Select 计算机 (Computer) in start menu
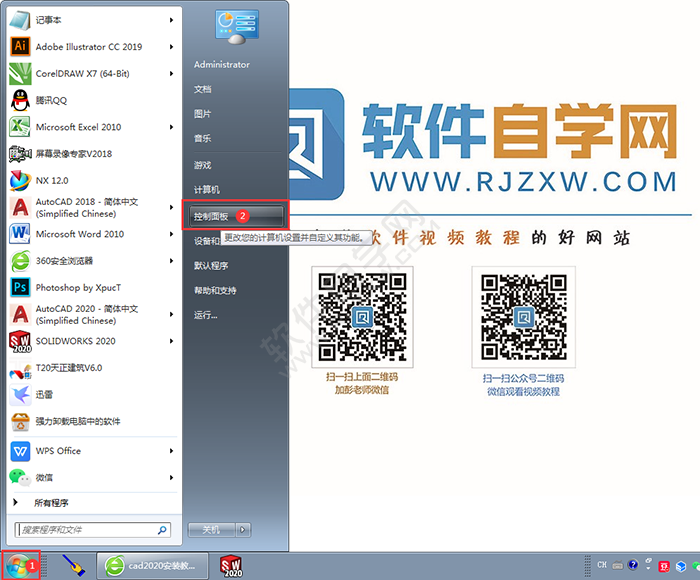Viewport: 700px width, 580px height. coord(207,189)
